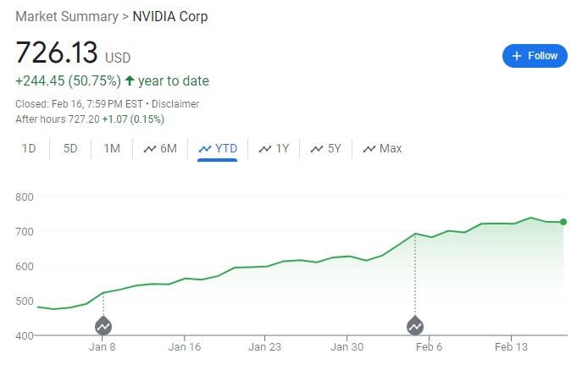
Task: Click the plus icon on Follow
Action: tap(517, 56)
